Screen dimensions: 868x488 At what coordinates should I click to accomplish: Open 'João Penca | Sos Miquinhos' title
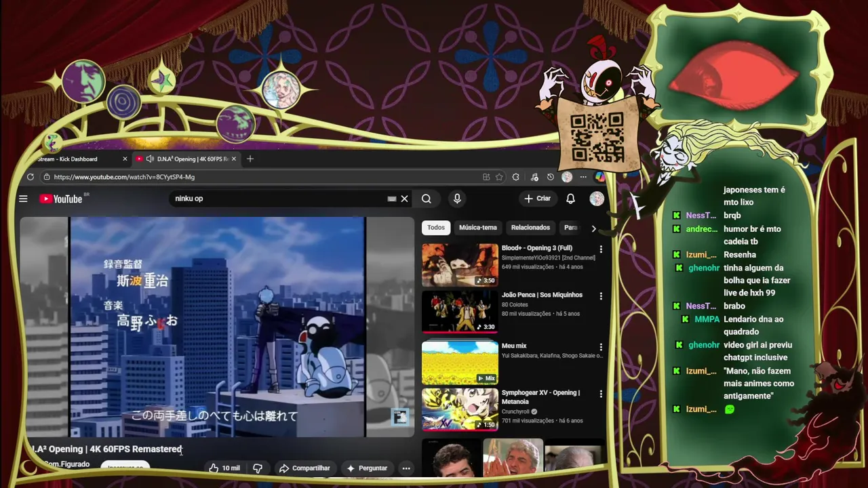(x=542, y=295)
